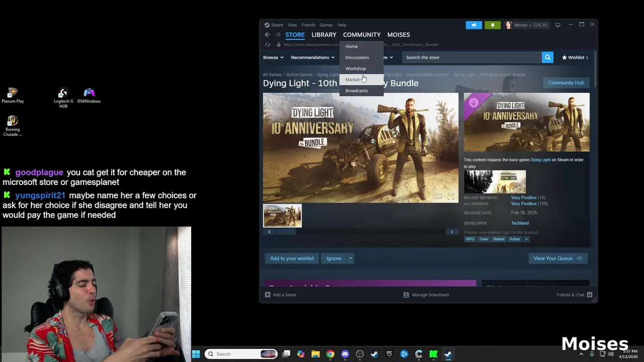Click the All Games breadcrumb
This screenshot has height=362, width=644.
(x=272, y=74)
